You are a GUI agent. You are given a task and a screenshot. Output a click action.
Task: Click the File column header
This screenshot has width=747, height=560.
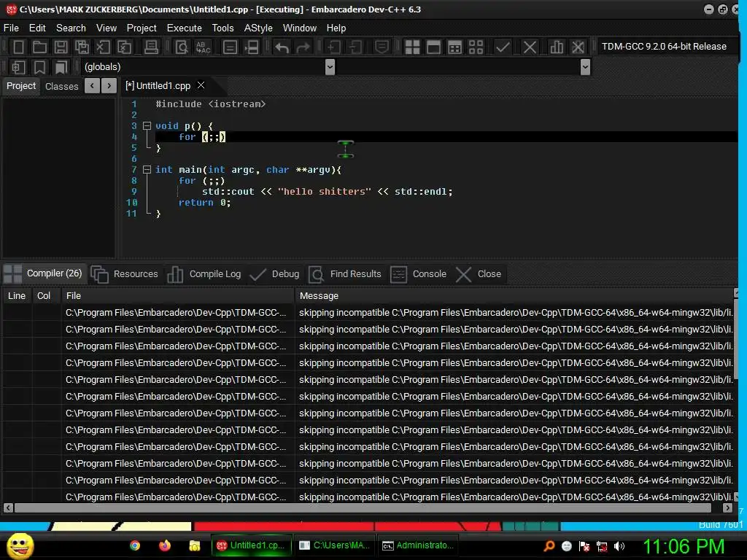[x=178, y=296]
